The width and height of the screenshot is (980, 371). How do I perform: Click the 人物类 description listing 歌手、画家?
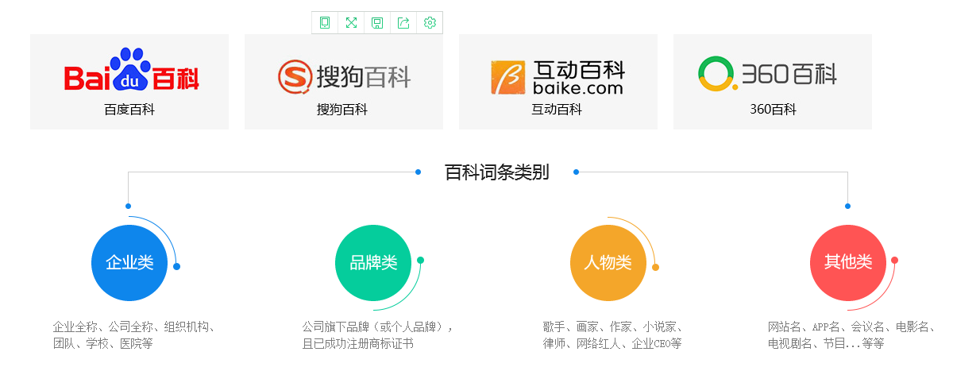click(x=612, y=335)
